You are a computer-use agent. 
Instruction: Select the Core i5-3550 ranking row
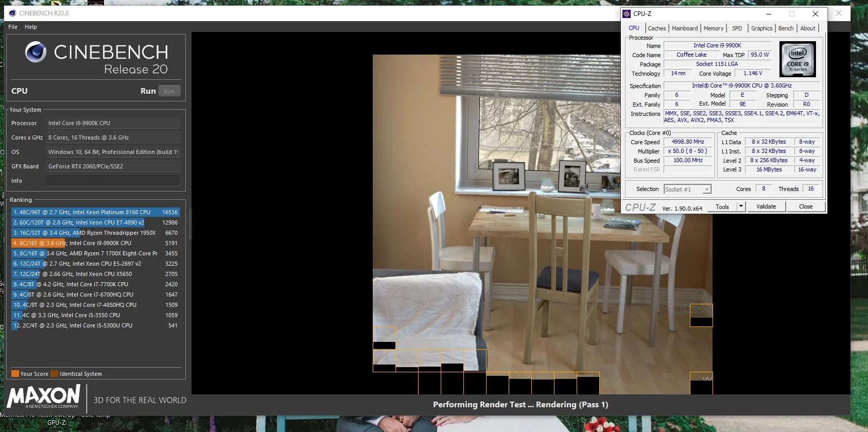click(x=95, y=315)
